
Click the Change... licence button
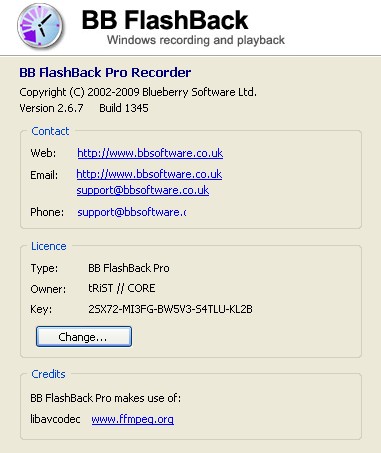(x=84, y=337)
